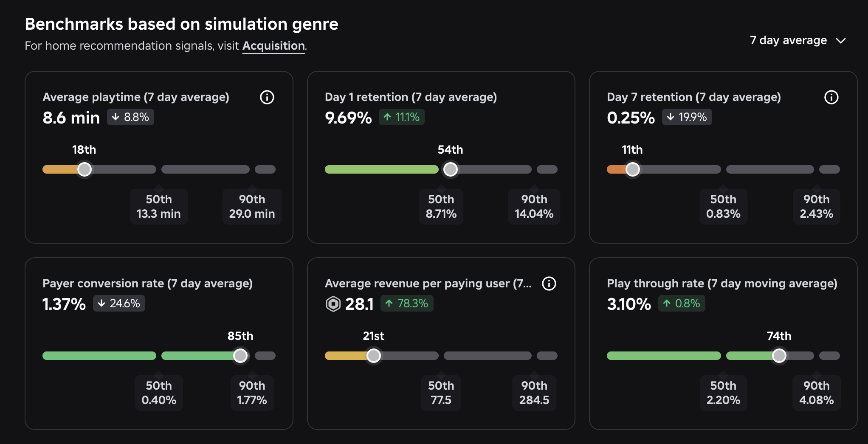The height and width of the screenshot is (444, 868).
Task: Click the 0.8% up change badge
Action: pos(682,303)
